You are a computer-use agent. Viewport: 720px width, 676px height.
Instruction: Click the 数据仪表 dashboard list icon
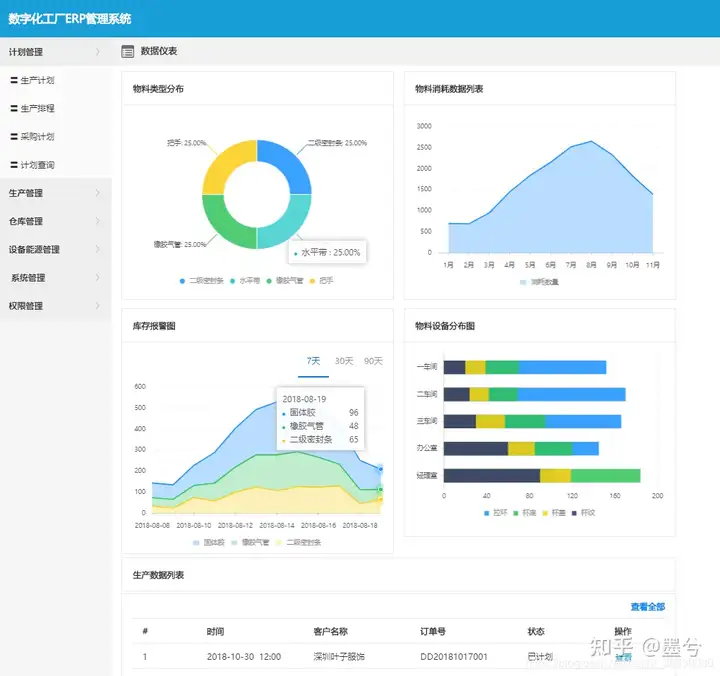pos(128,51)
